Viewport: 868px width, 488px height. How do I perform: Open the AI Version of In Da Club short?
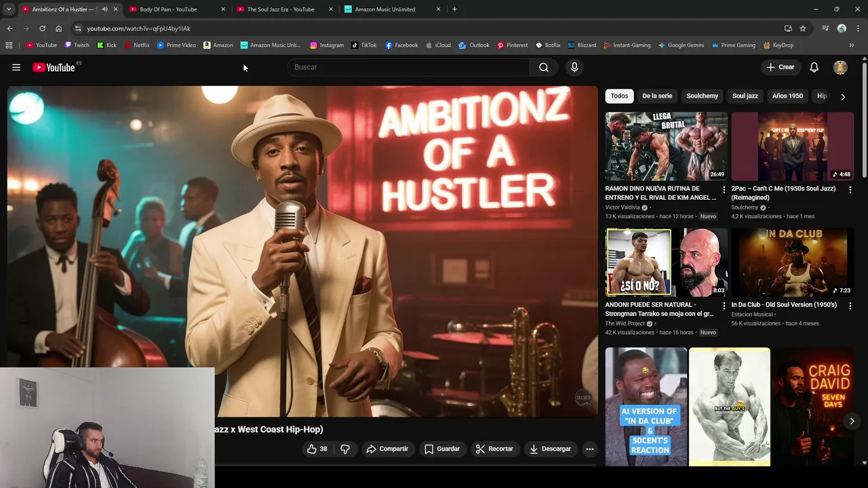tap(646, 407)
